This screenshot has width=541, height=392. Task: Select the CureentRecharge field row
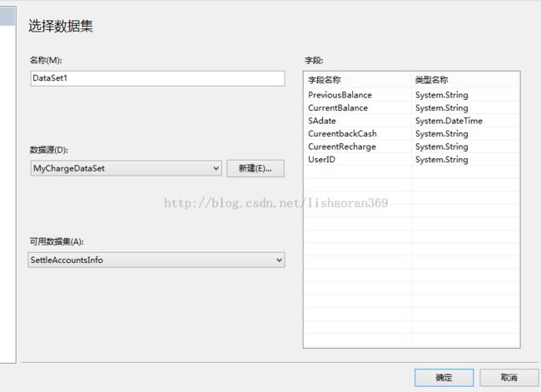412,146
